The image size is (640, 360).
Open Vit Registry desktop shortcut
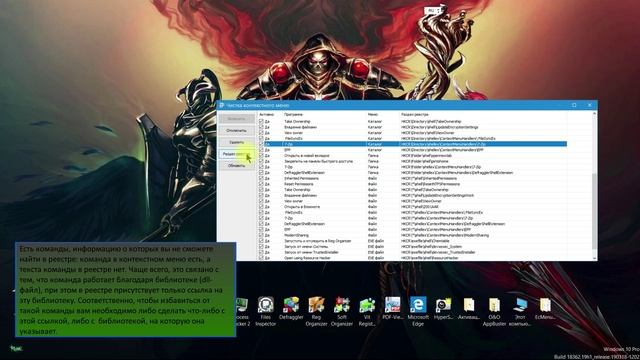(367, 311)
